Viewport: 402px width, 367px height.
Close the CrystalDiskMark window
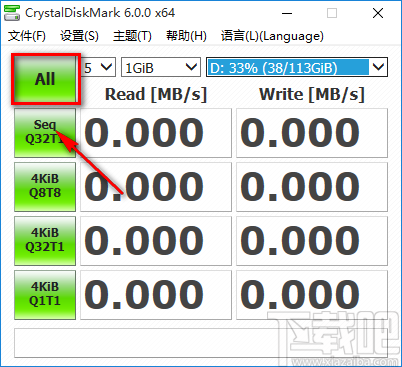[x=378, y=13]
